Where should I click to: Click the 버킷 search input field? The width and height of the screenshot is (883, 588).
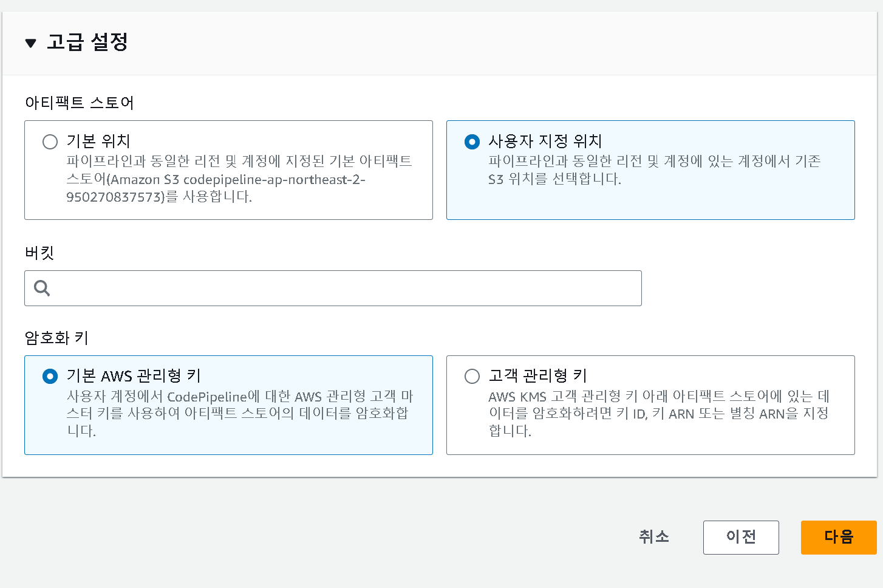pyautogui.click(x=333, y=288)
